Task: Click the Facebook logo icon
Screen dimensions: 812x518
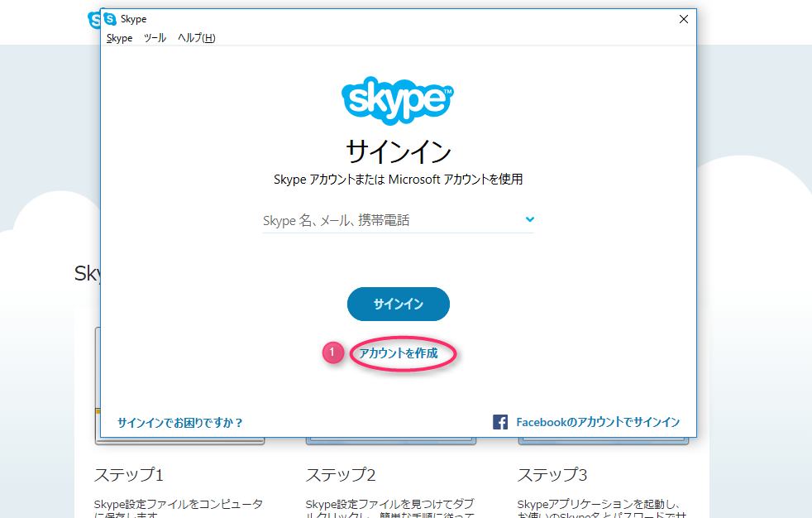Action: point(500,422)
